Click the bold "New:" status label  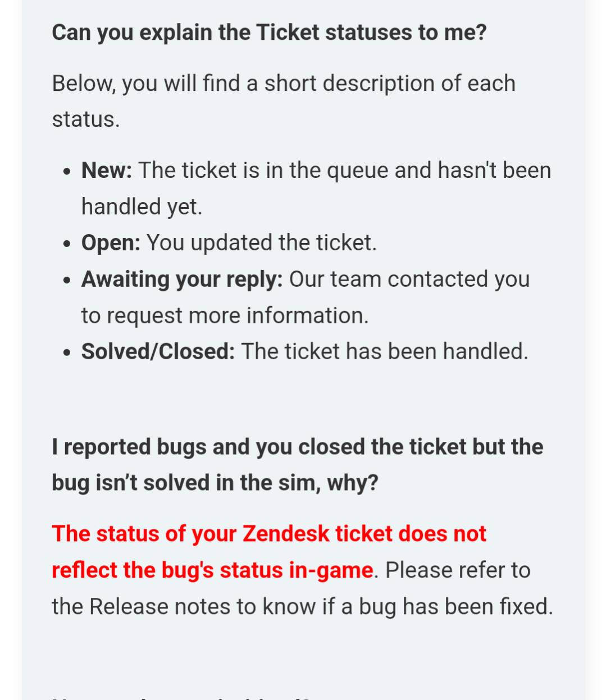pos(107,171)
